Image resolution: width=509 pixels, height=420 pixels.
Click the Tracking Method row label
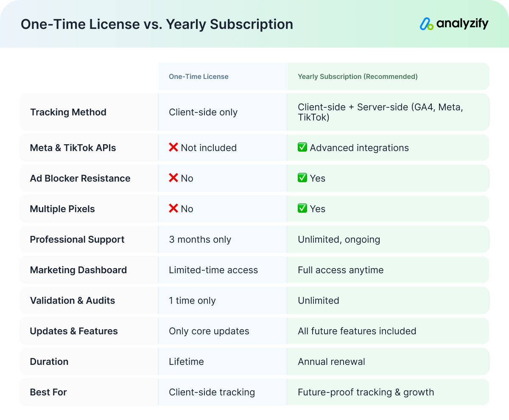pyautogui.click(x=68, y=112)
